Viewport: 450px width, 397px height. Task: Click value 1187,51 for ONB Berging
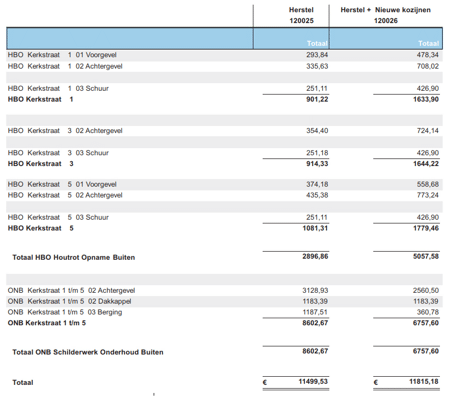click(315, 312)
